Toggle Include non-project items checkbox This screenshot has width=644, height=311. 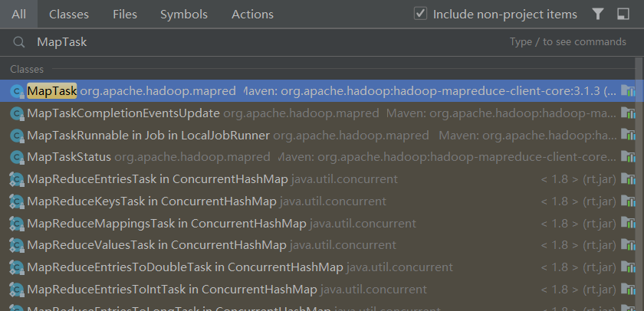pos(420,14)
